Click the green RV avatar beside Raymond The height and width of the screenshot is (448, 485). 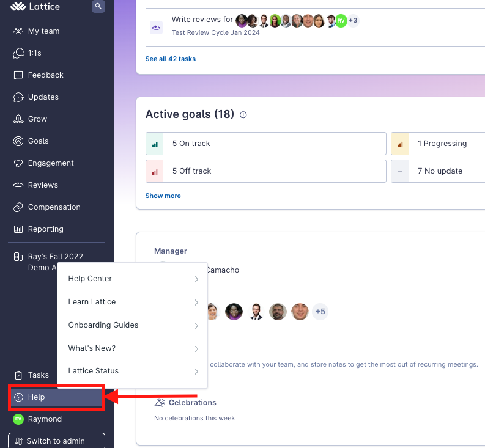tap(18, 419)
